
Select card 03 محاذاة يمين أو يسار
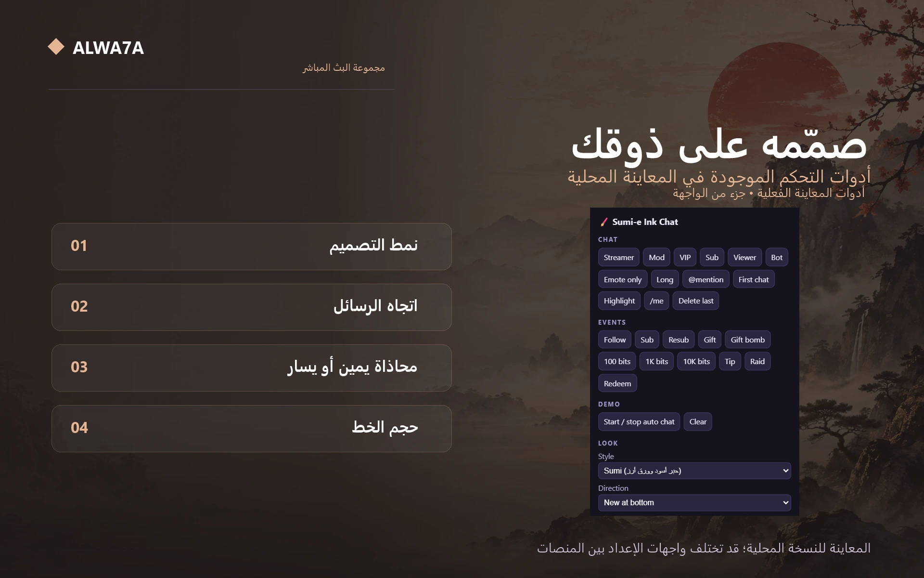[251, 368]
